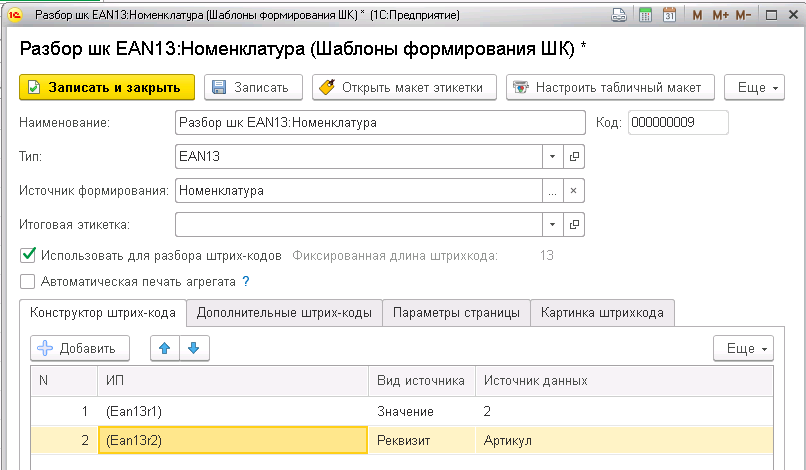The height and width of the screenshot is (470, 806).
Task: Enable Автоматическая печать агрегата checkbox
Action: pos(28,282)
